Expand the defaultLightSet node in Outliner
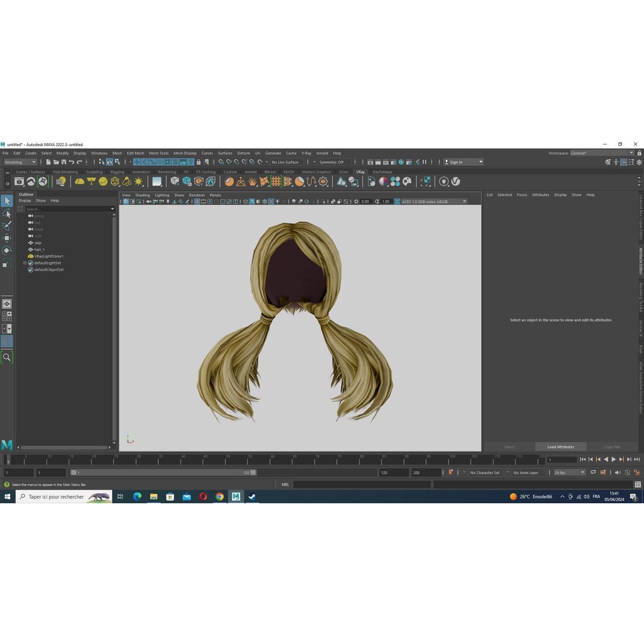Viewport: 644px width, 644px height. tap(24, 263)
